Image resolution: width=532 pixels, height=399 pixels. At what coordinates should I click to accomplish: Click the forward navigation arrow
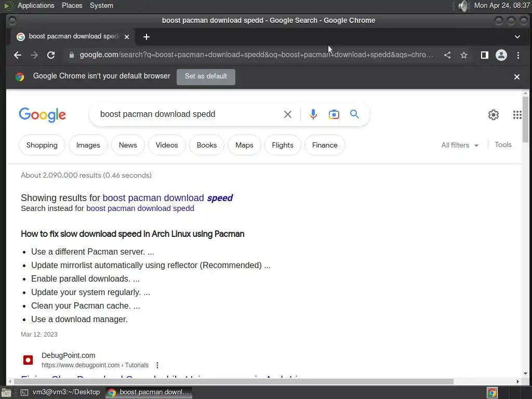pos(34,55)
